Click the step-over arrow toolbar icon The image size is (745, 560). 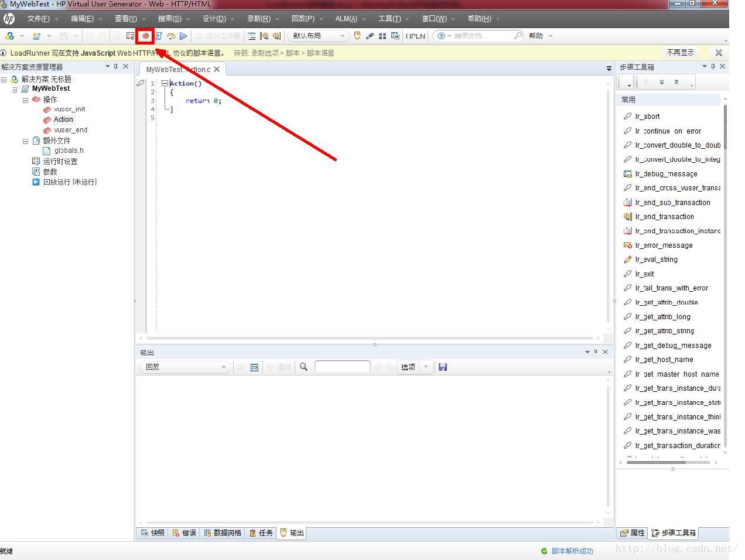[171, 36]
